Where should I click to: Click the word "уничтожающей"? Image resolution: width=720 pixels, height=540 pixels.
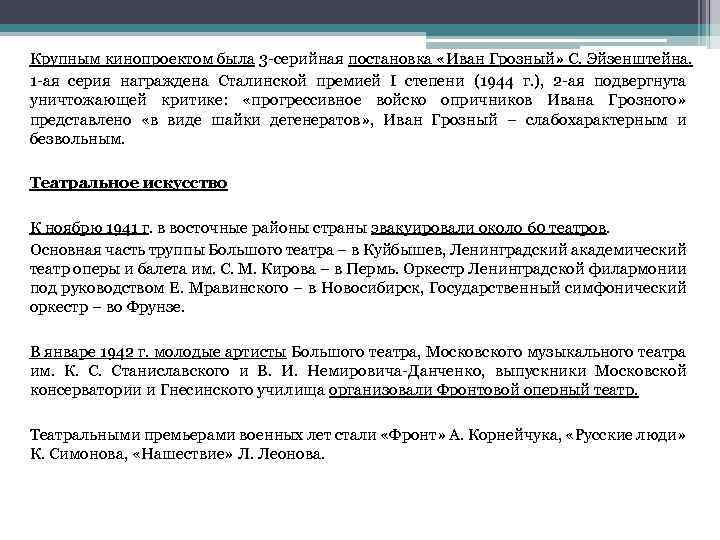[88, 100]
